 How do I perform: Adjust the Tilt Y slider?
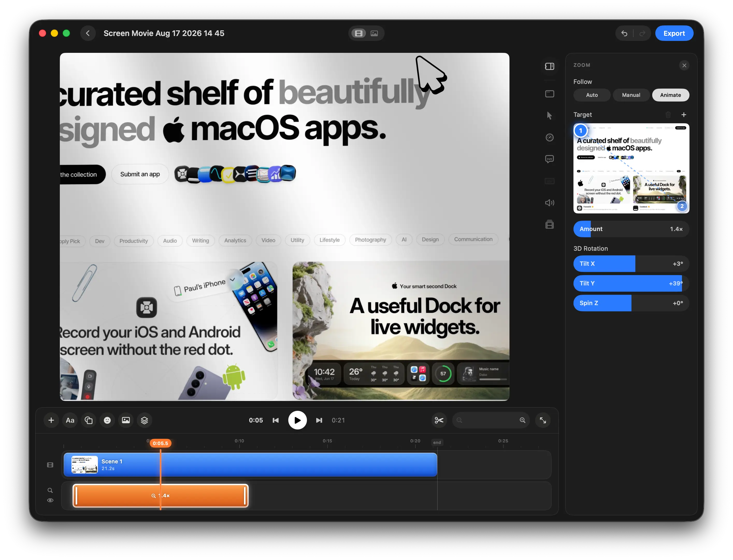pos(631,283)
